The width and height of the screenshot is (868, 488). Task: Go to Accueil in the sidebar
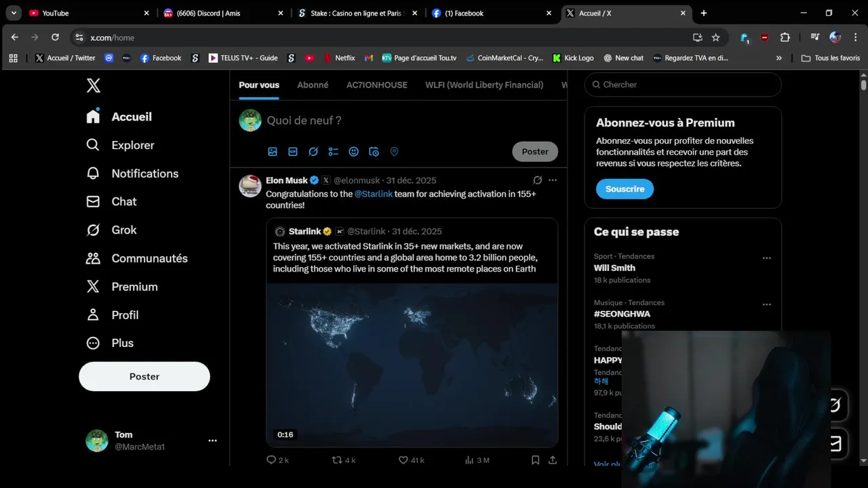[119, 117]
